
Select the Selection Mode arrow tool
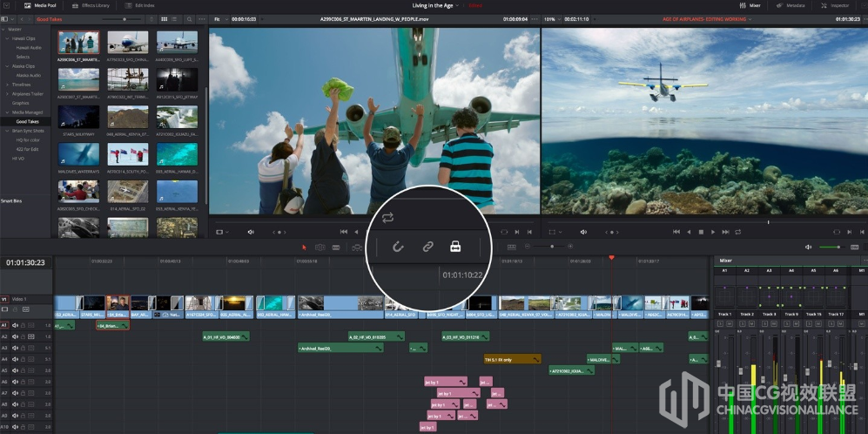pos(304,248)
